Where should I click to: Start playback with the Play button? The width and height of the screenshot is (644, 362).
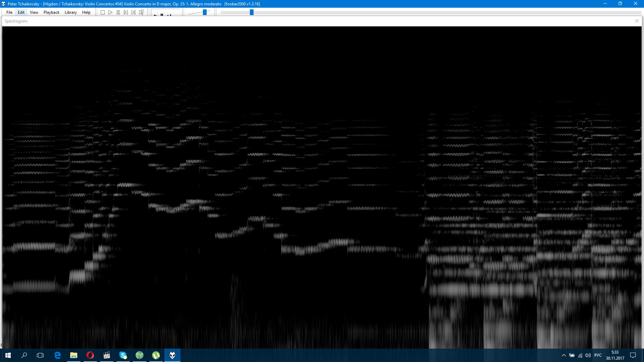coord(110,12)
